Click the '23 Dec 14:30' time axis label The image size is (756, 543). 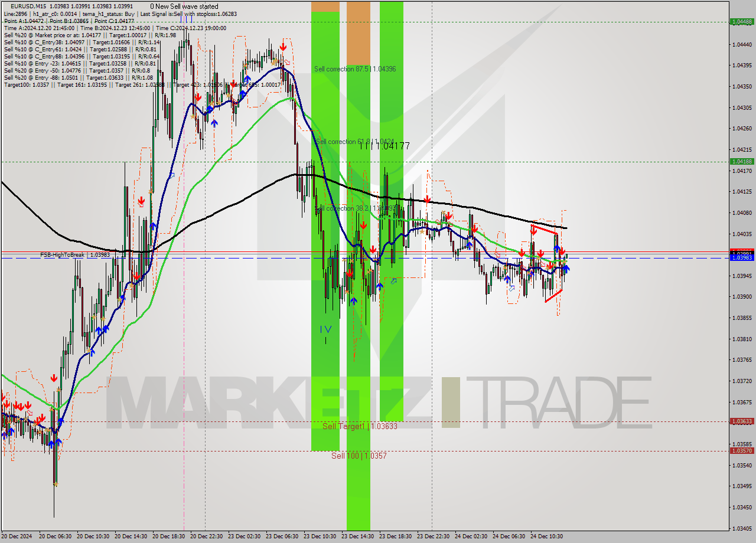tap(357, 537)
